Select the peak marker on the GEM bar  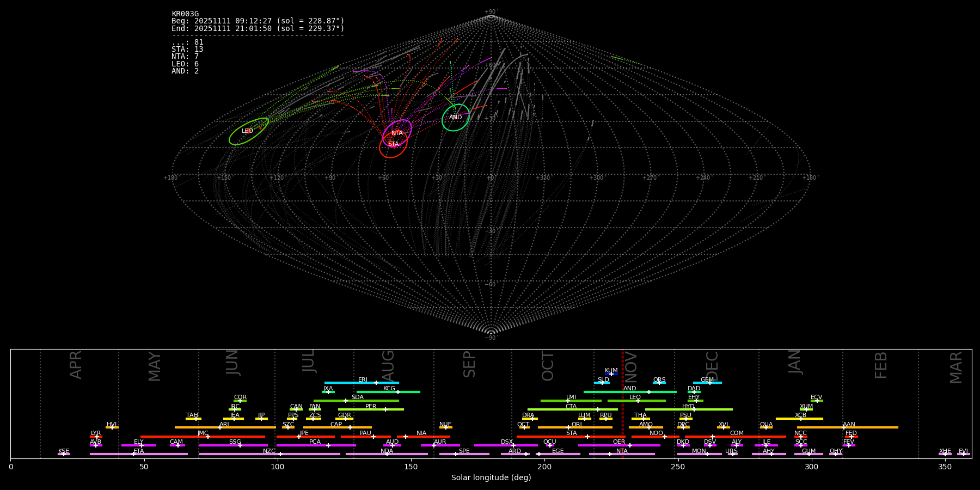709,383
